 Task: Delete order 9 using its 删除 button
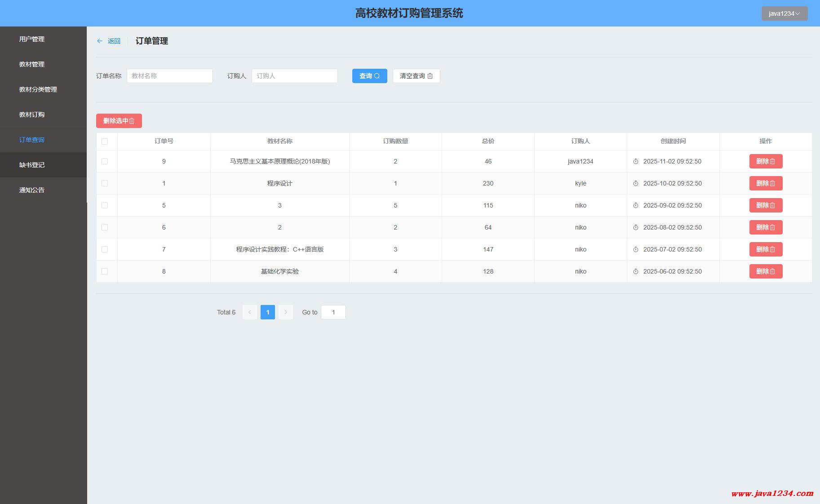766,161
